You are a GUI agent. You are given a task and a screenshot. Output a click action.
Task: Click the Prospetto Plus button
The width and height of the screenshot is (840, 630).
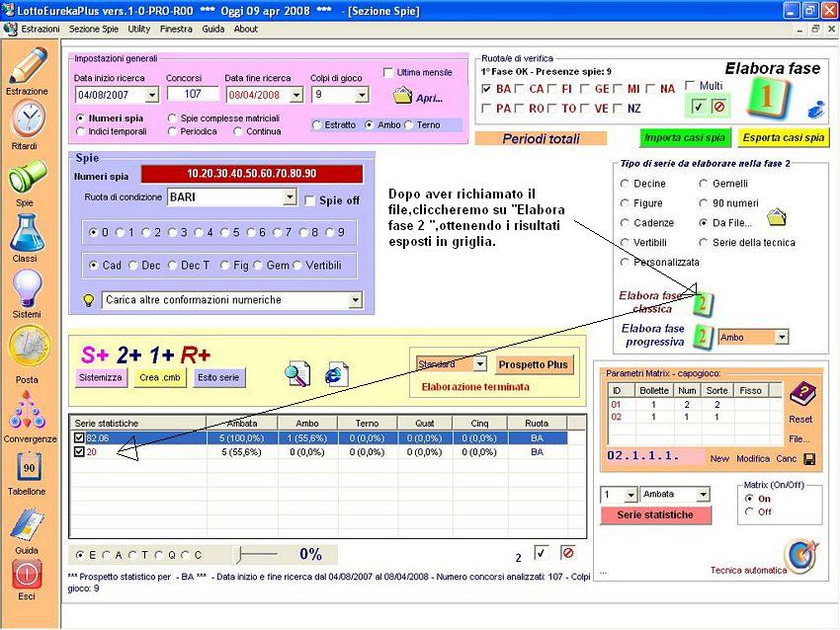pyautogui.click(x=533, y=364)
